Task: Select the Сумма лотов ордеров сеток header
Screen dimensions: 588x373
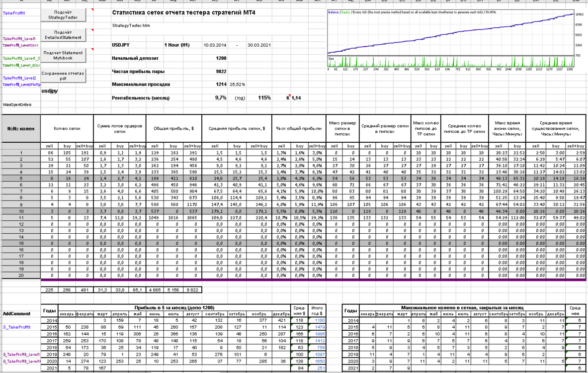Action: tap(120, 128)
